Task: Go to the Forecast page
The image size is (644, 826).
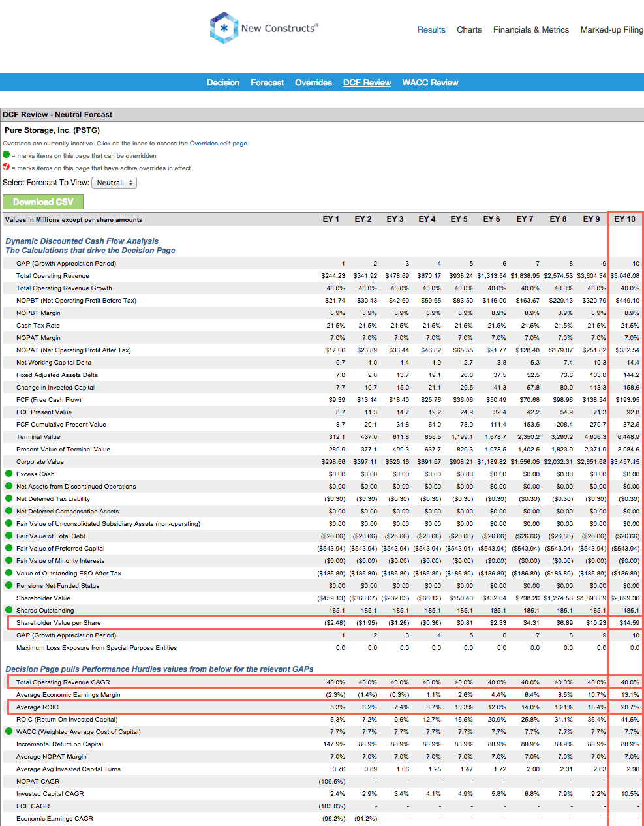Action: point(268,82)
